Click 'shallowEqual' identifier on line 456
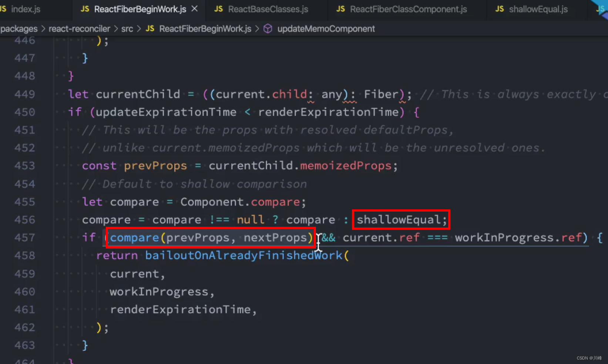The height and width of the screenshot is (364, 608). pyautogui.click(x=398, y=220)
